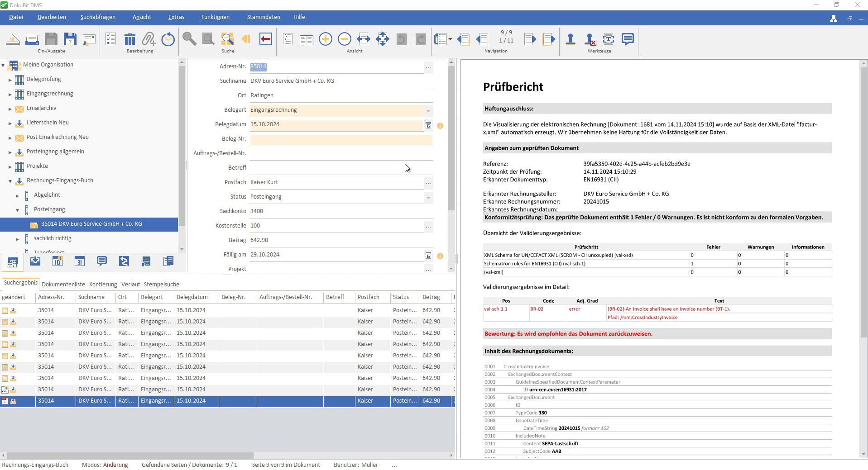The image size is (868, 470).
Task: Click the zoom out minus icon
Action: tap(344, 39)
